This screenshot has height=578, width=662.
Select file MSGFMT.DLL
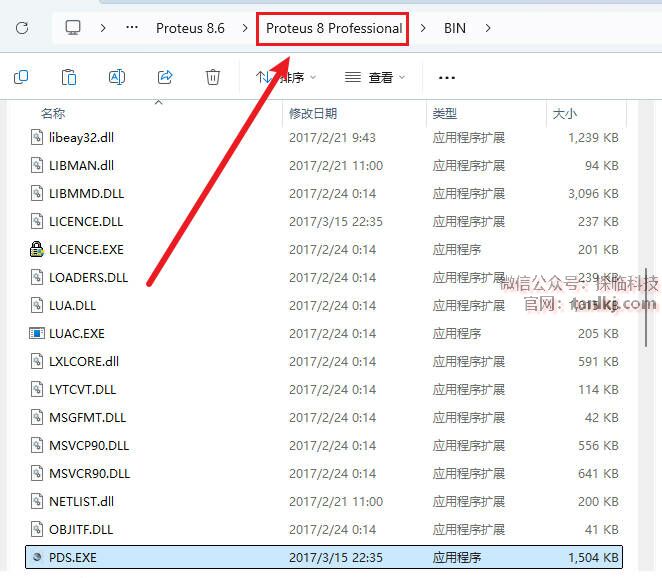point(324,418)
